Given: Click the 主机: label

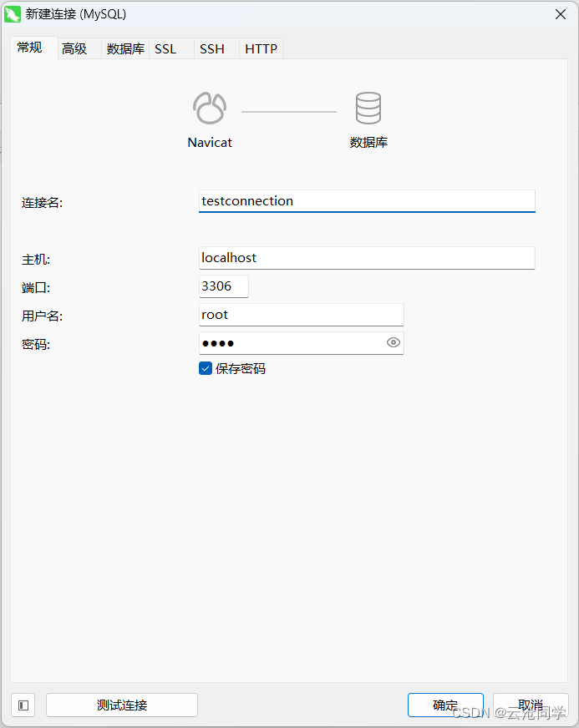Looking at the screenshot, I should tap(36, 260).
